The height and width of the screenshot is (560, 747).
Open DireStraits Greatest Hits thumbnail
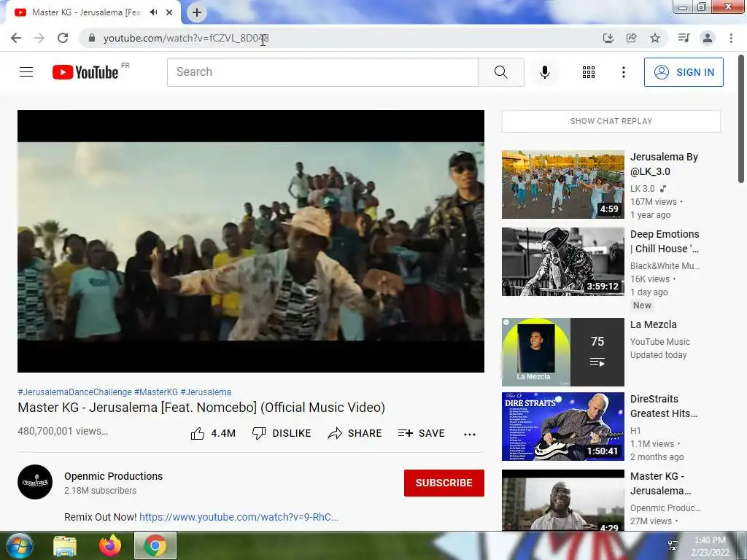pyautogui.click(x=562, y=427)
